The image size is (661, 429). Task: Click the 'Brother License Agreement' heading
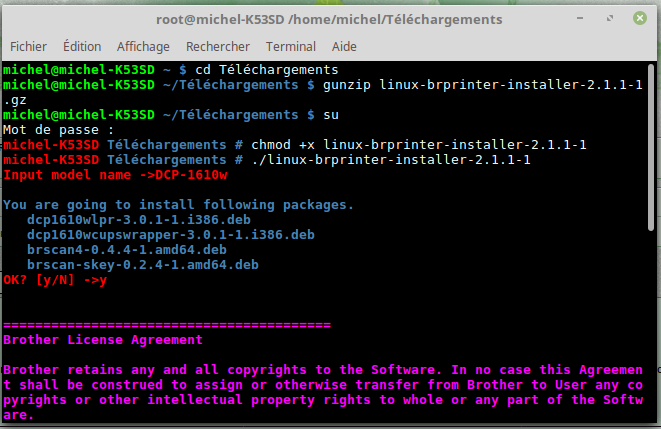pos(103,340)
